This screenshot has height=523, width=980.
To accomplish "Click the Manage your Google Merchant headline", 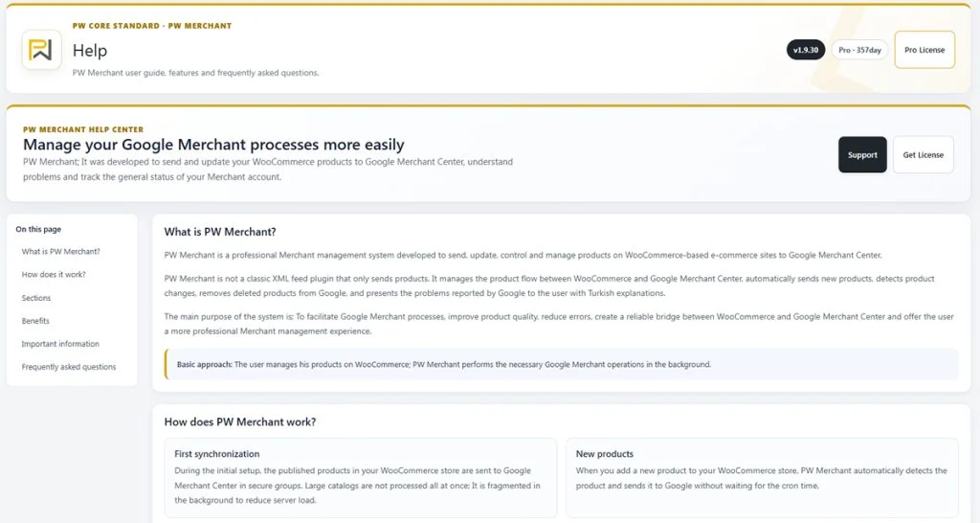I will click(x=213, y=145).
